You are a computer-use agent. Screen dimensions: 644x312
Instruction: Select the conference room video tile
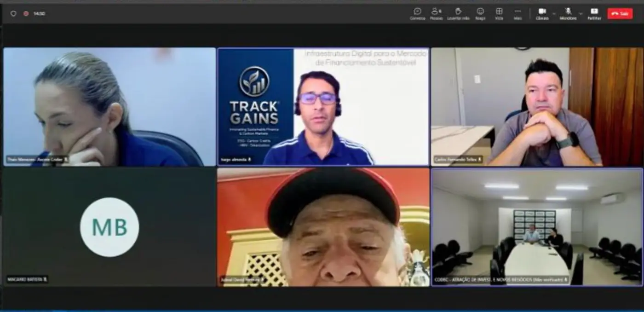tap(536, 227)
